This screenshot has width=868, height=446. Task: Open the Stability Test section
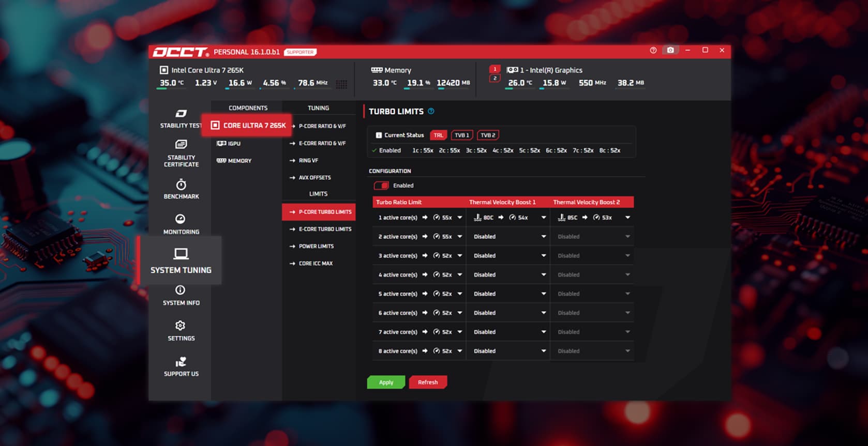tap(181, 118)
